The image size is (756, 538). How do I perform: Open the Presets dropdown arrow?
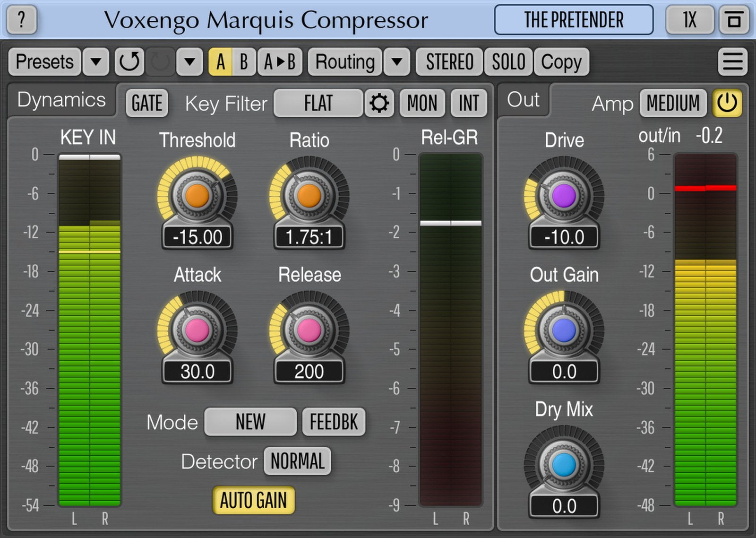click(94, 61)
